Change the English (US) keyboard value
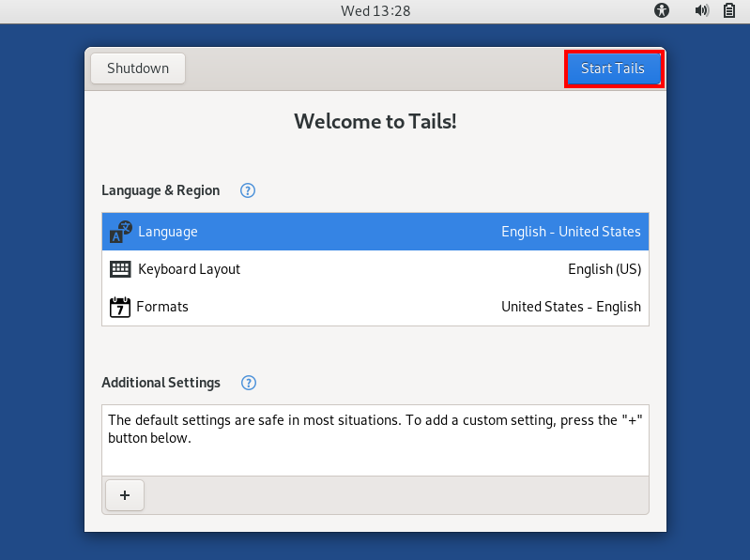The image size is (750, 560). coord(604,269)
